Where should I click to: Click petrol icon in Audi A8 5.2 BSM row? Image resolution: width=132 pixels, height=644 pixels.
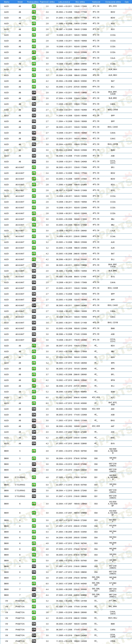click(34, 392)
